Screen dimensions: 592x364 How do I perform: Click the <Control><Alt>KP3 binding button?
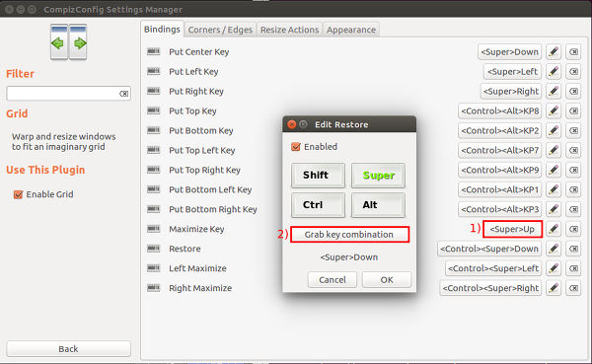click(500, 209)
